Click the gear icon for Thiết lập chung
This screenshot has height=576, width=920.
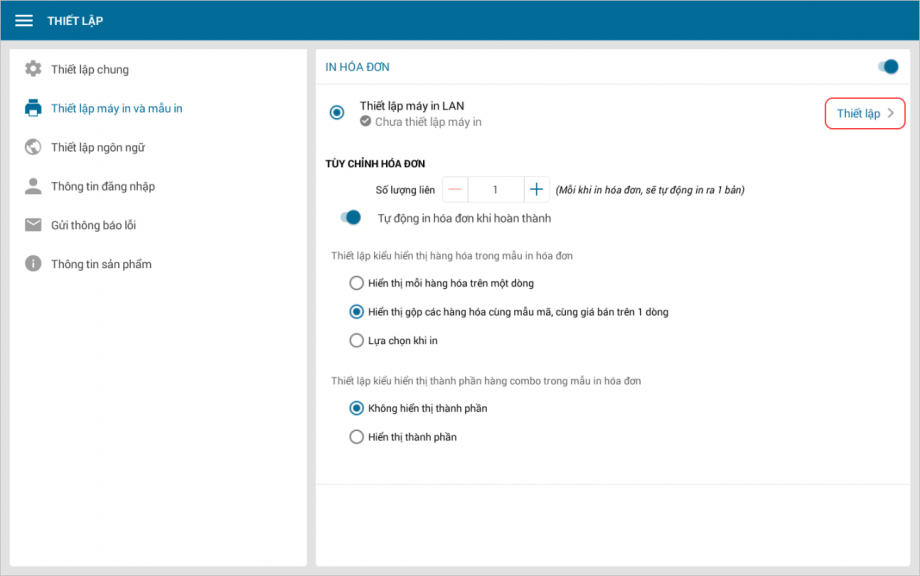pyautogui.click(x=33, y=69)
